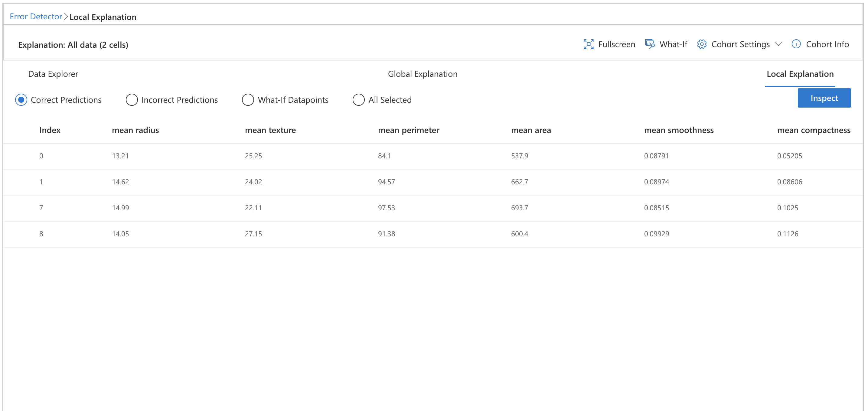This screenshot has width=868, height=411.
Task: Click the Cohort Info icon
Action: pyautogui.click(x=796, y=44)
